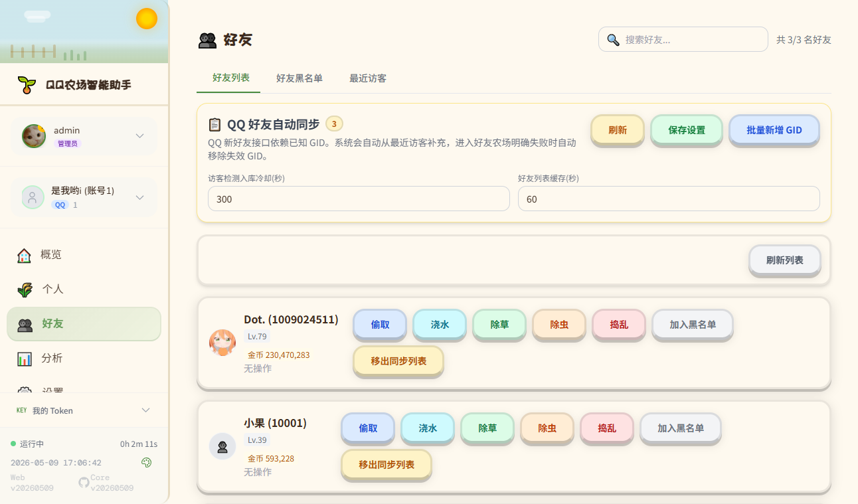Click the clipboard icon by QQ 好友自动同步
This screenshot has height=504, width=858.
[214, 124]
